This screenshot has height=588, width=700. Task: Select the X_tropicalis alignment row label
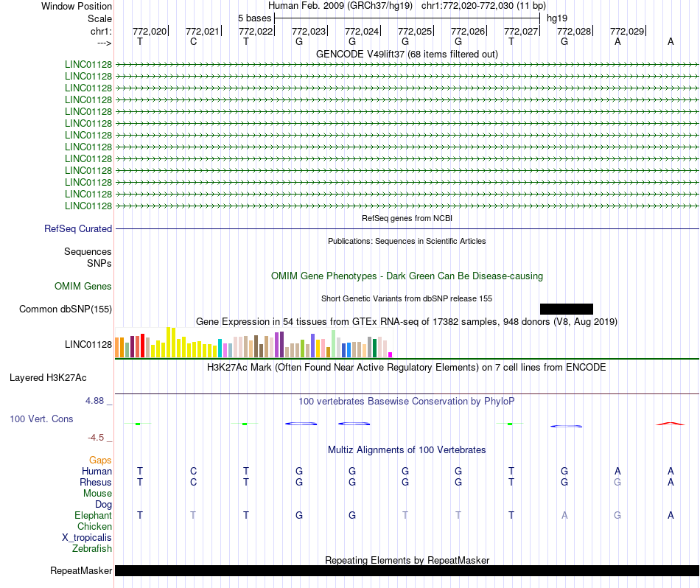[87, 538]
